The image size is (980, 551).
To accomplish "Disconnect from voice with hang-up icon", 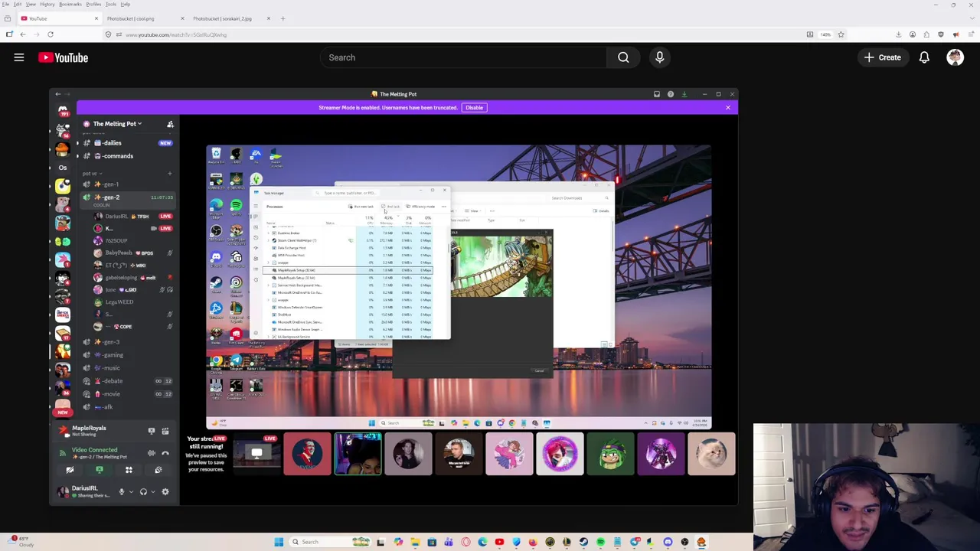I will point(165,453).
